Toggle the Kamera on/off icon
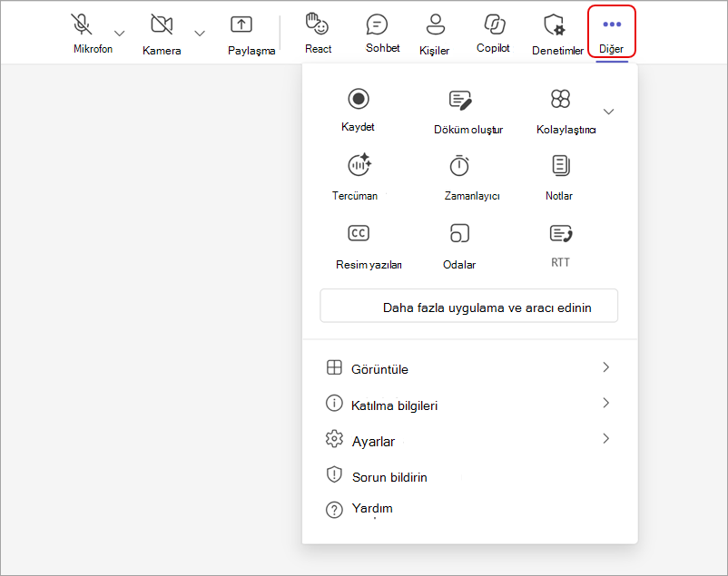The image size is (728, 576). click(x=162, y=24)
